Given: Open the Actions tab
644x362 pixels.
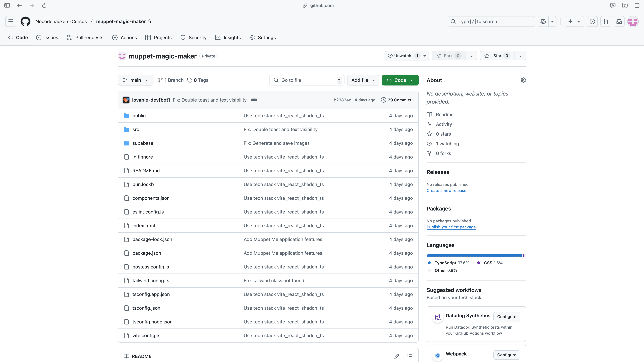Looking at the screenshot, I should tap(124, 38).
